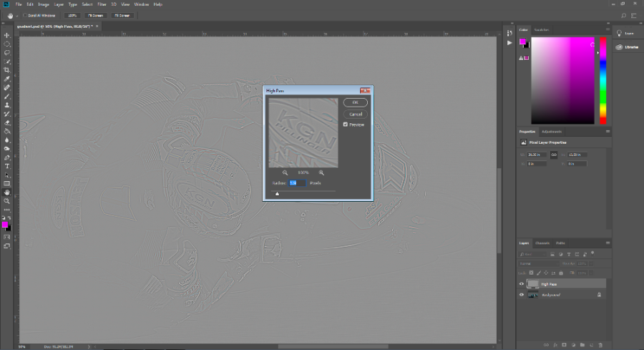Select the Eyedropper tool

pyautogui.click(x=7, y=79)
